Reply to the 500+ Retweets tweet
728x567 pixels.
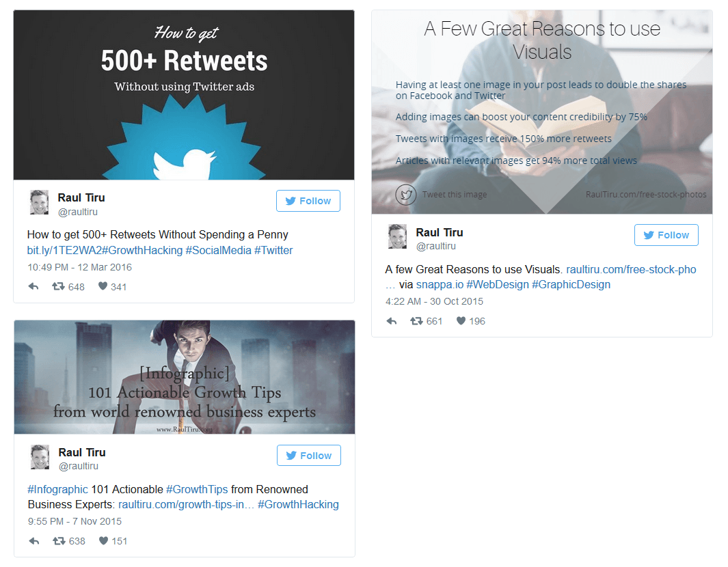tap(33, 287)
